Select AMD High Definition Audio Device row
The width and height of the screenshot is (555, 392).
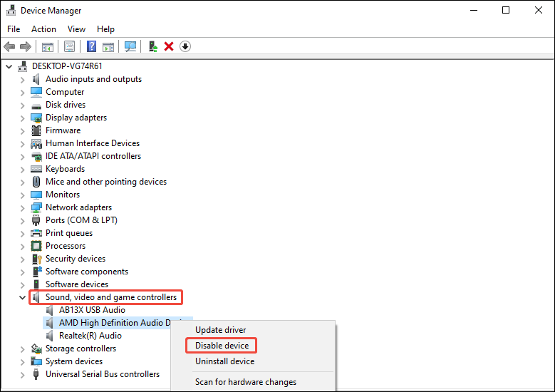point(118,323)
